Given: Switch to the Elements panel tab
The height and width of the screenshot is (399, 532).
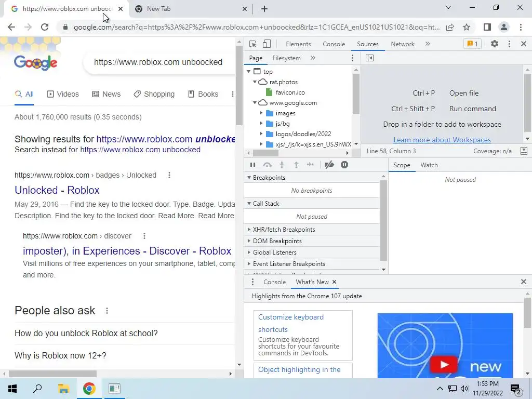Looking at the screenshot, I should coord(298,44).
